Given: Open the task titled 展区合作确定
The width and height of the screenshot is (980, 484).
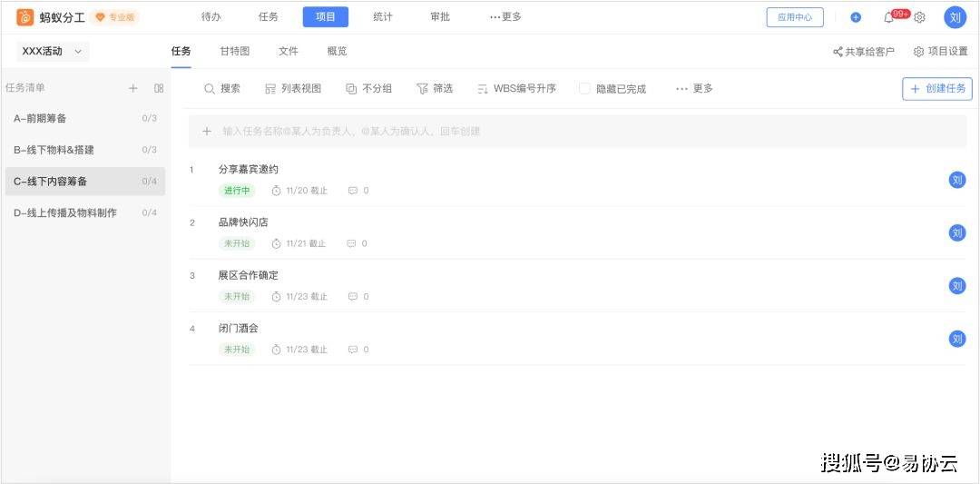Looking at the screenshot, I should [x=248, y=276].
